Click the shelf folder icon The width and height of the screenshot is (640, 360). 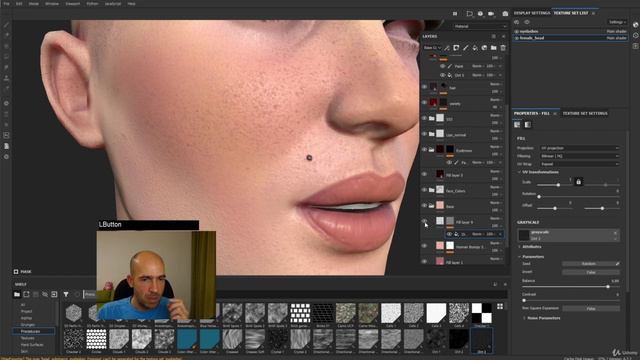point(17,294)
